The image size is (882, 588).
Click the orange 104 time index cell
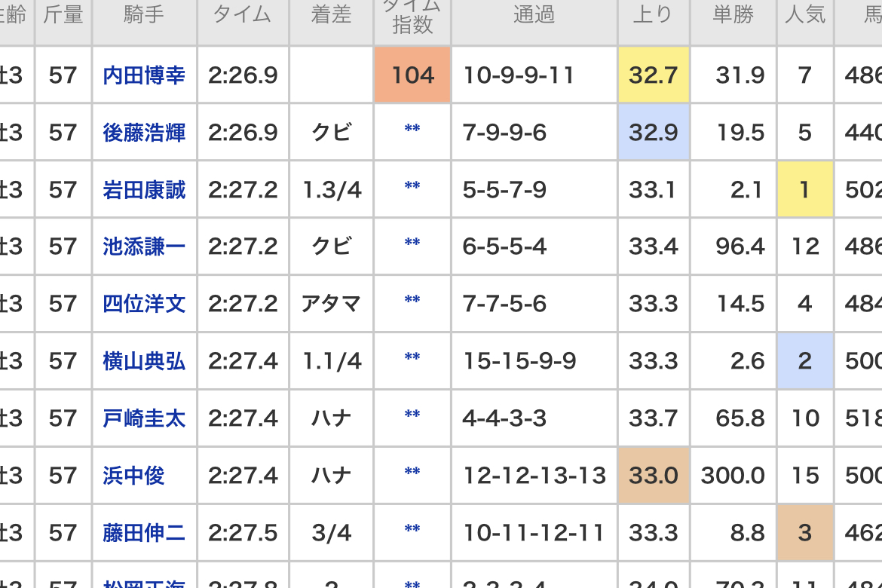pyautogui.click(x=412, y=75)
